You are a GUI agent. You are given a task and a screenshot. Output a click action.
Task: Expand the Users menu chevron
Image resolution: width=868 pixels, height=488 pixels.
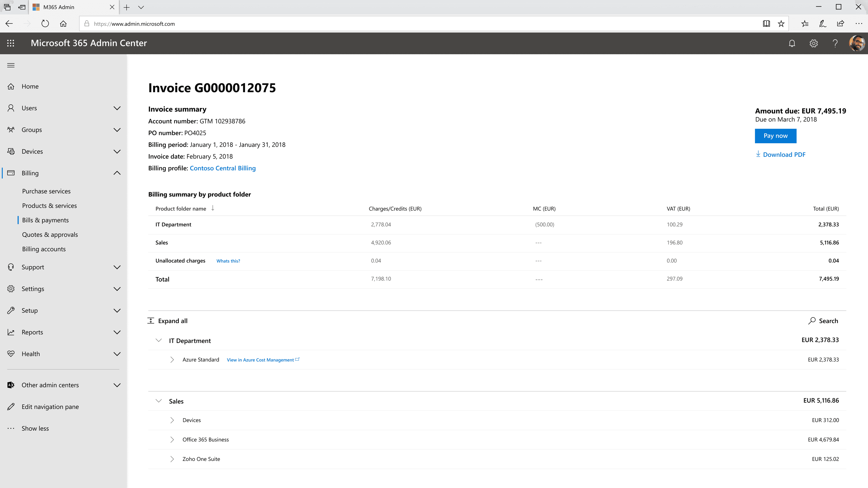[x=117, y=108]
